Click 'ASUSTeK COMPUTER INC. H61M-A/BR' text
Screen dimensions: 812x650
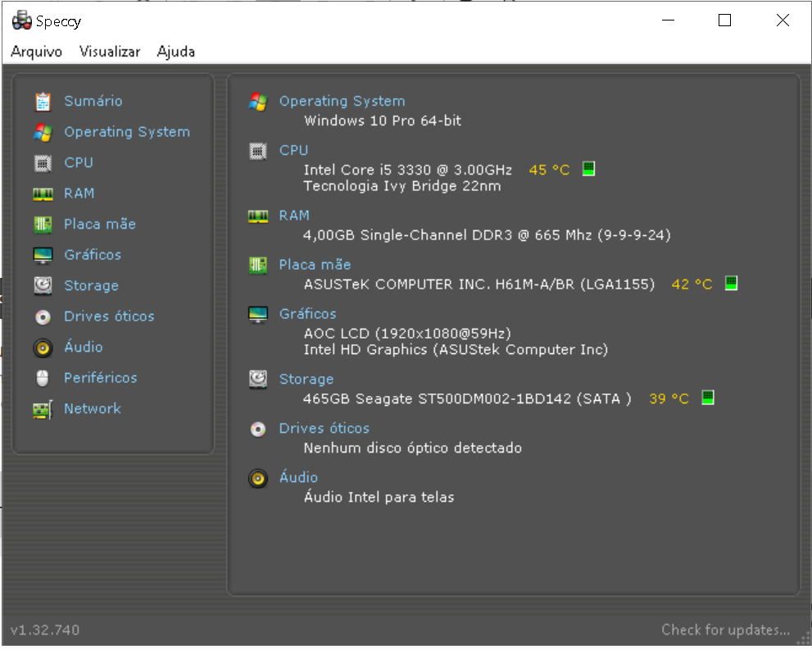[x=479, y=284]
